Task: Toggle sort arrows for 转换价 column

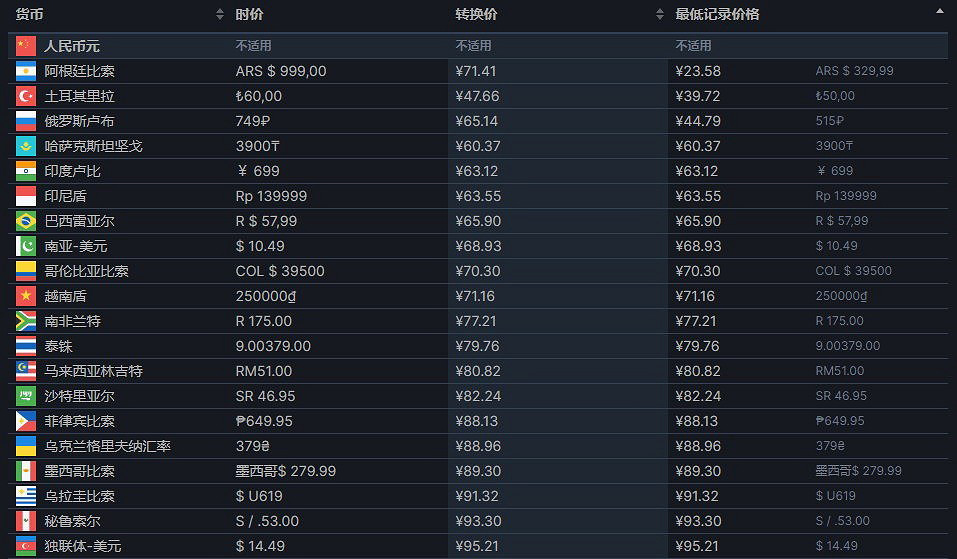Action: tap(659, 14)
